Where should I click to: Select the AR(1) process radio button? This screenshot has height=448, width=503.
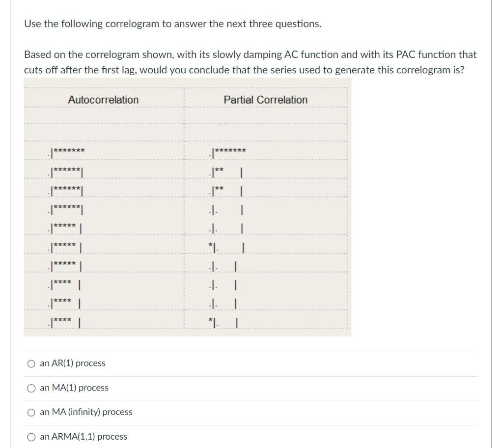[x=30, y=364]
